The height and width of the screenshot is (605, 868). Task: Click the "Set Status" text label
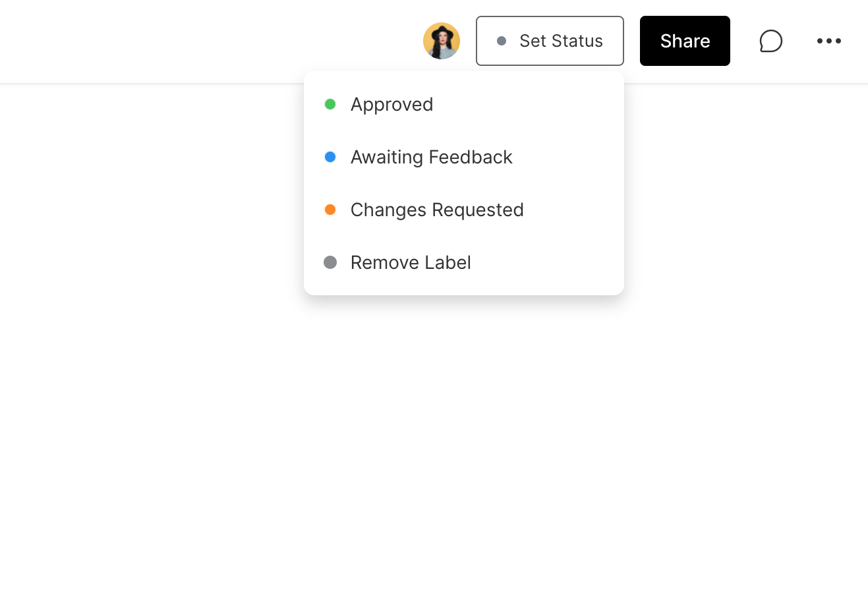coord(561,41)
